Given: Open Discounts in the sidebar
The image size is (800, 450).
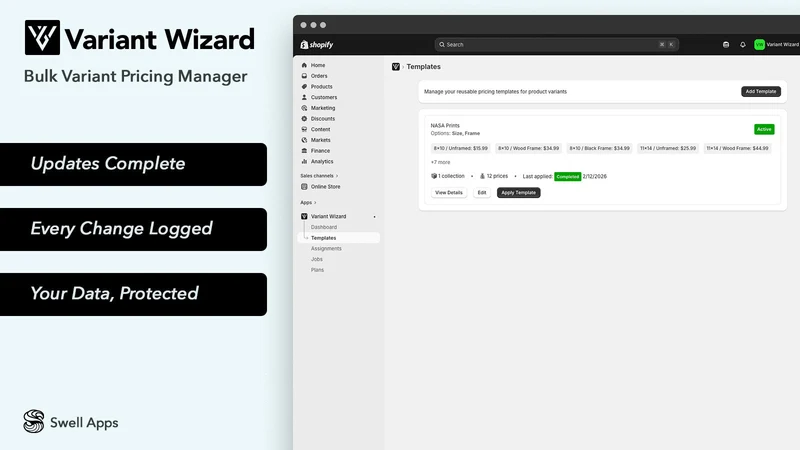Looking at the screenshot, I should 323,119.
